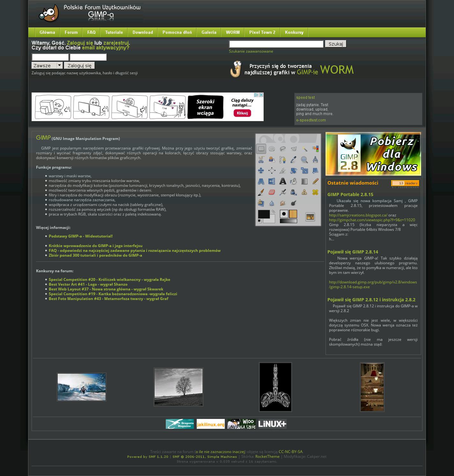Choose the pink Eraser tool icon
This screenshot has height=476, width=454.
tap(272, 192)
